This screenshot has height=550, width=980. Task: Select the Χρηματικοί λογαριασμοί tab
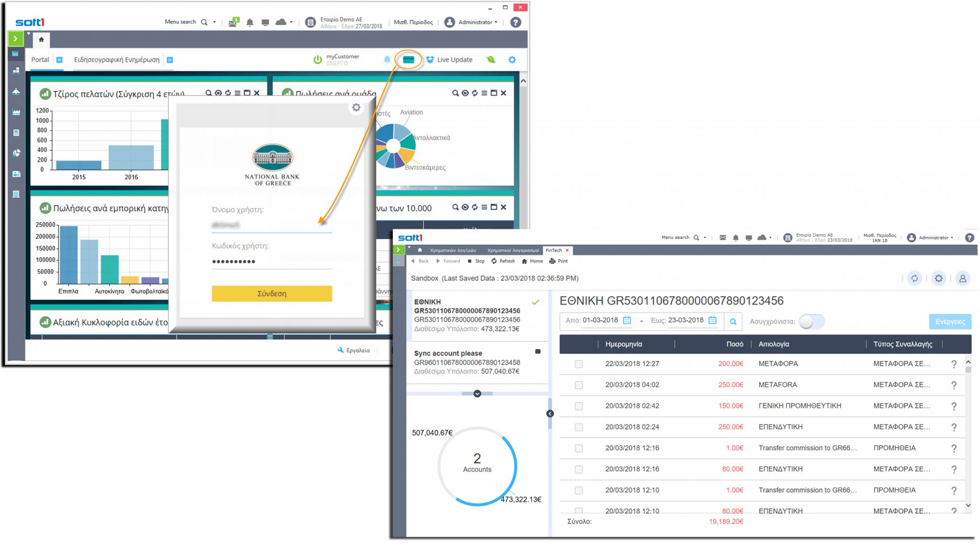click(512, 250)
